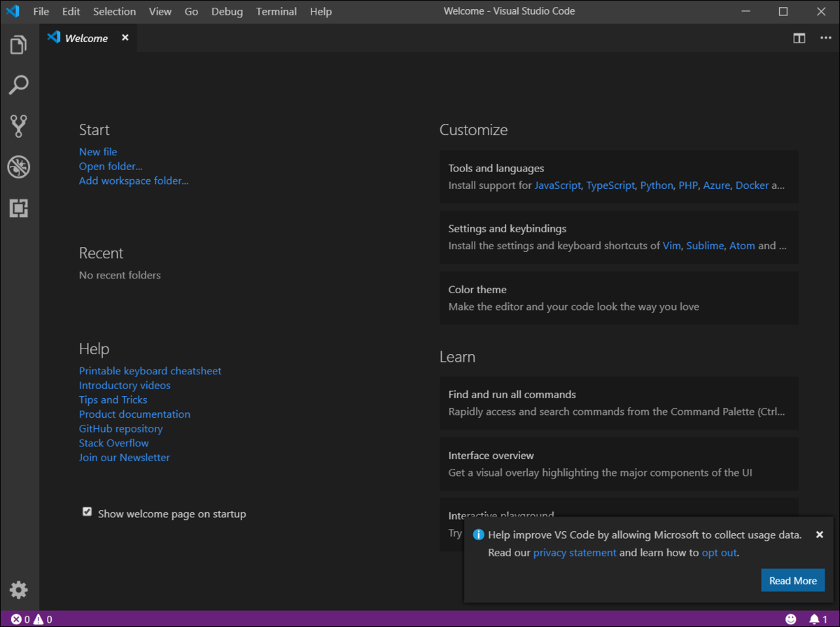The height and width of the screenshot is (627, 840).
Task: Open the Edit menu
Action: (x=71, y=12)
